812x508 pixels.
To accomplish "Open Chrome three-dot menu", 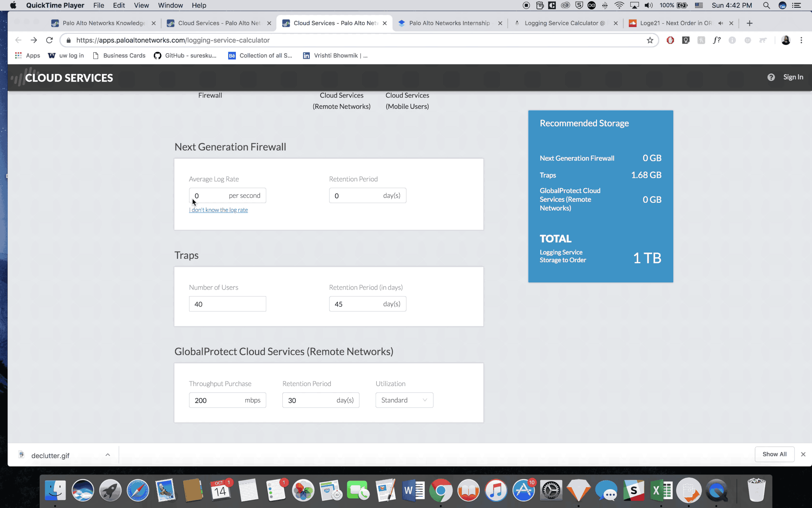I will coord(801,40).
